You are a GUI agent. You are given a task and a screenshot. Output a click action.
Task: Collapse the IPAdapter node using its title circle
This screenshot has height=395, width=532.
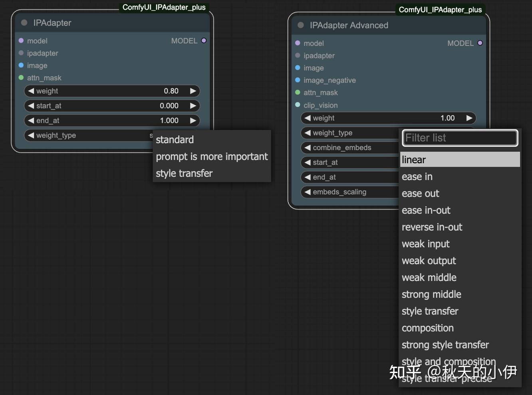click(24, 23)
